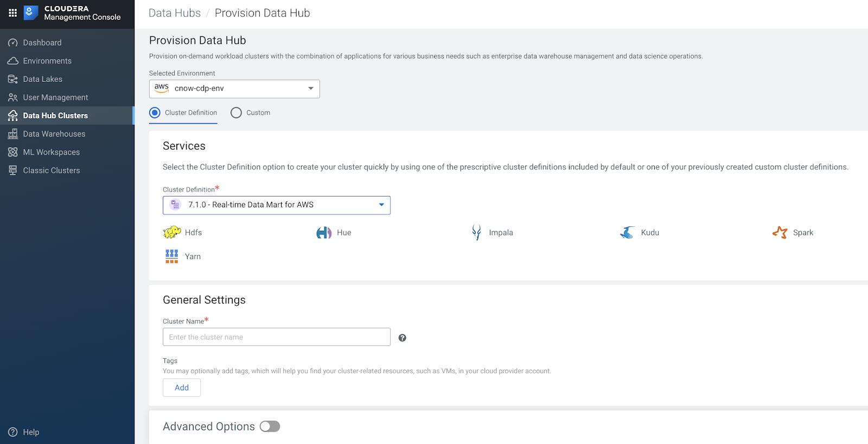Click the Add tags button
Screen dimensions: 868x444
coord(182,388)
